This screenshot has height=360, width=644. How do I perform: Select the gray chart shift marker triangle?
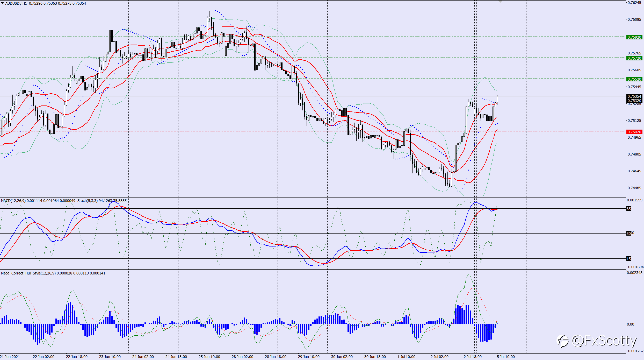click(500, 1)
